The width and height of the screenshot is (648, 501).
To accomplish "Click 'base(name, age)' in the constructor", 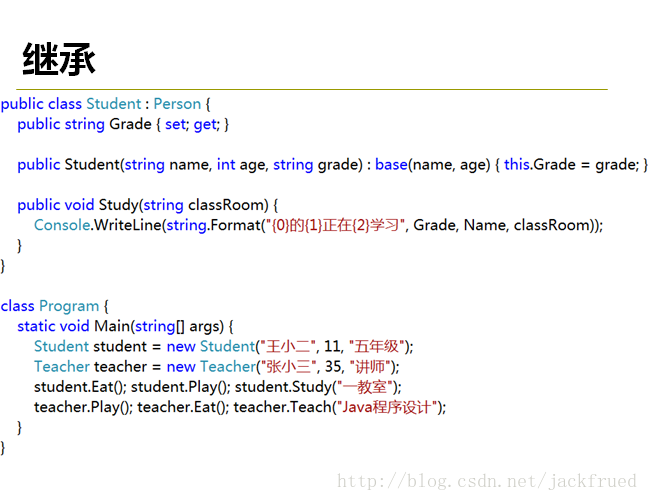I will coord(433,165).
